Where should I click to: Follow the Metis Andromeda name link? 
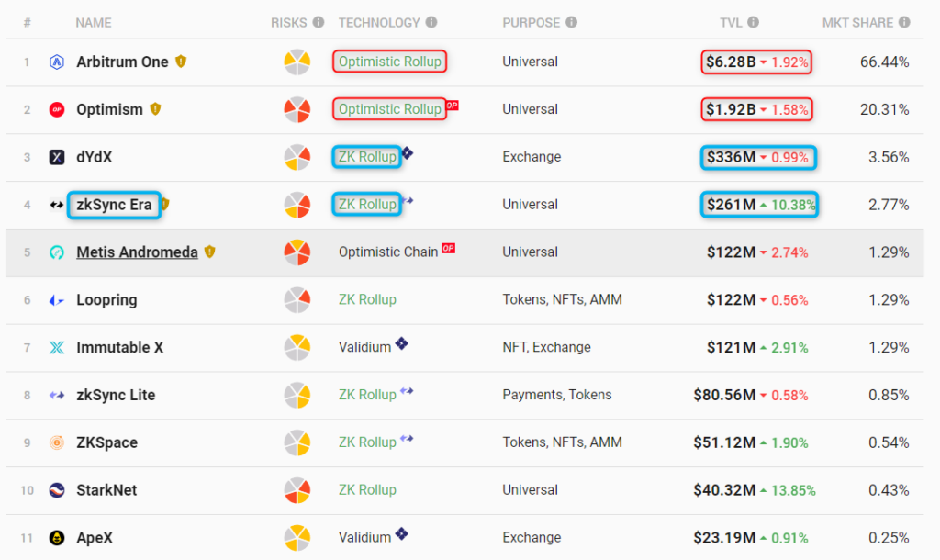(138, 252)
